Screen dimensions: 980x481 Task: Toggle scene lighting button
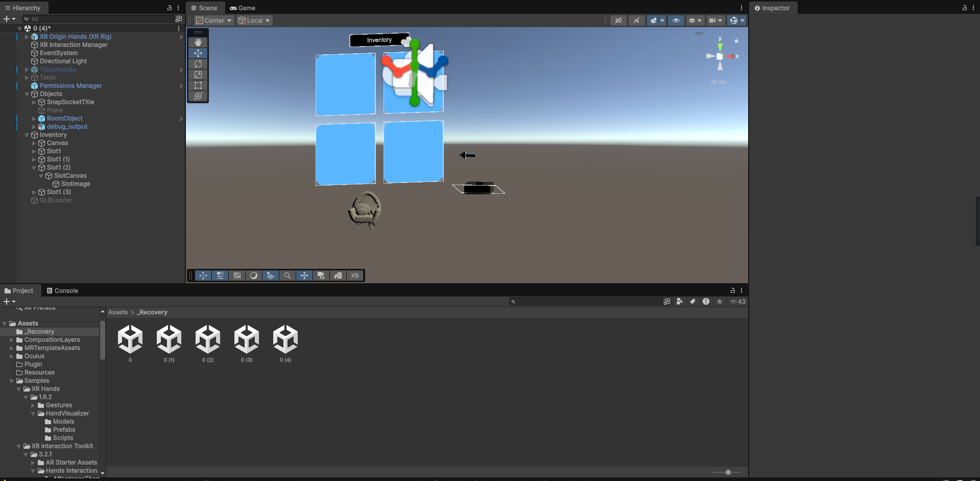click(636, 20)
